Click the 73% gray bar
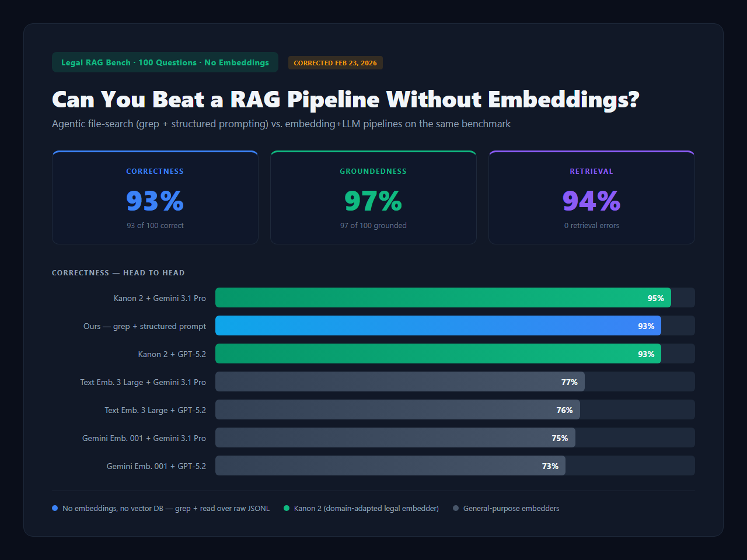 (390, 466)
